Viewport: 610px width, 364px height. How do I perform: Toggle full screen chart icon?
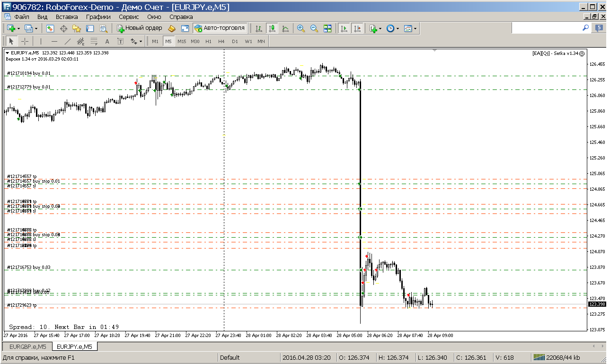185,28
